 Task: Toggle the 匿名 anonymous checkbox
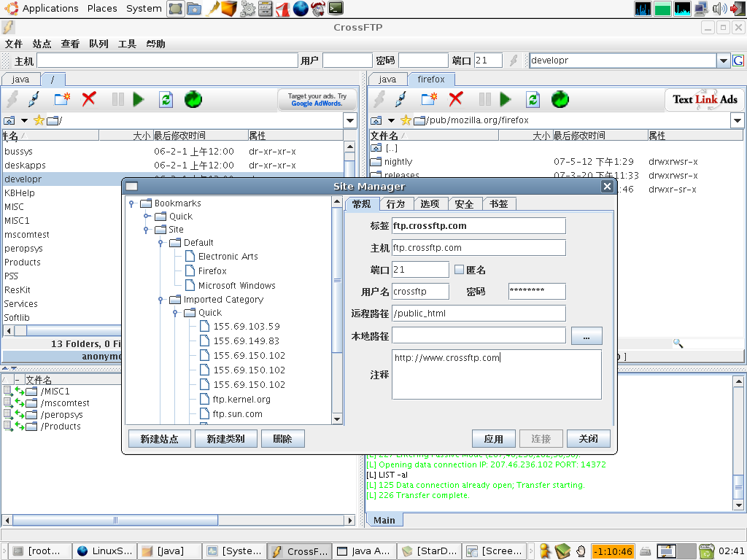(x=460, y=270)
